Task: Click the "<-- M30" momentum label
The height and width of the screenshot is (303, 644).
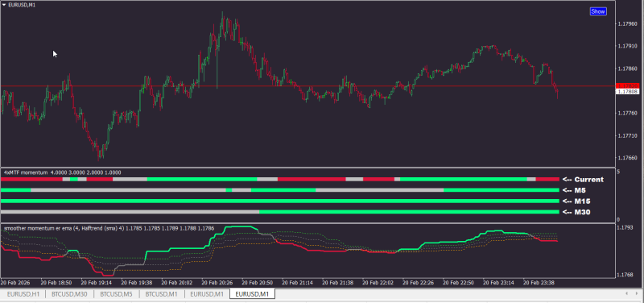Action: tap(576, 212)
